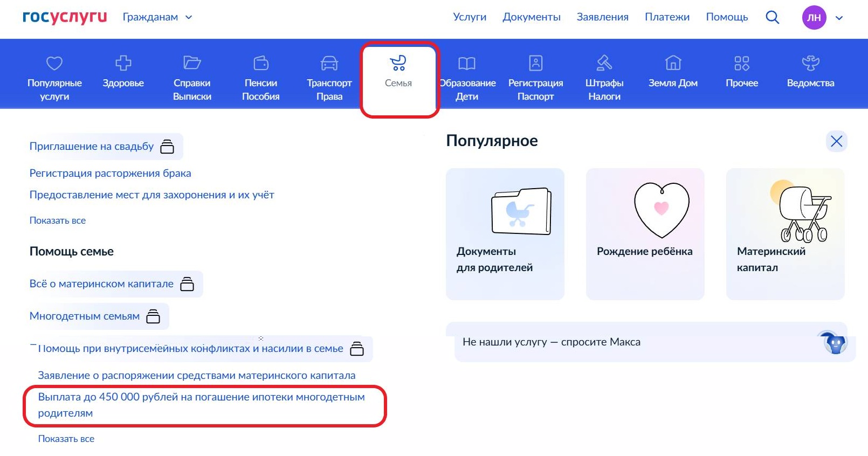Open the Документы top menu
The height and width of the screenshot is (456, 868).
coord(532,17)
